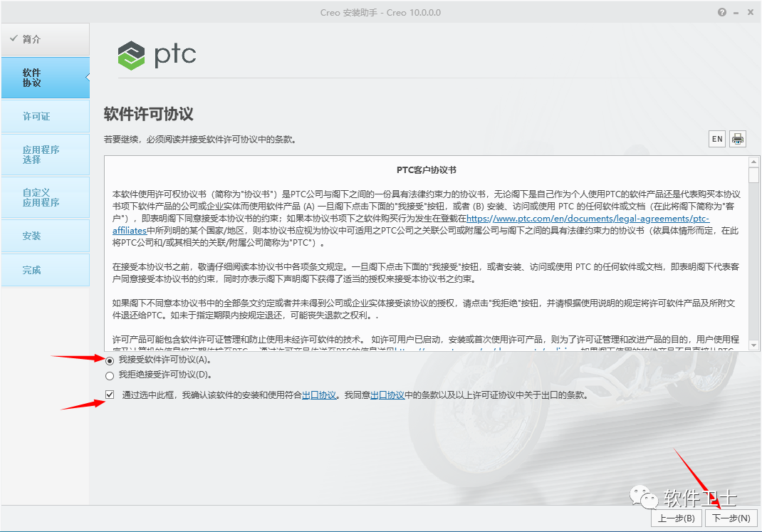Select the 应用程序选择 sidebar step
The height and width of the screenshot is (532, 762).
(45, 155)
